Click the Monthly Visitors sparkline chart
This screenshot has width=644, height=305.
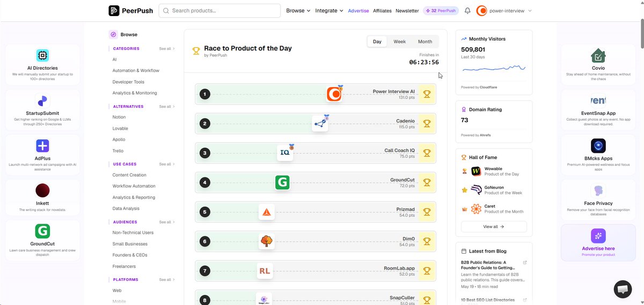(x=493, y=69)
